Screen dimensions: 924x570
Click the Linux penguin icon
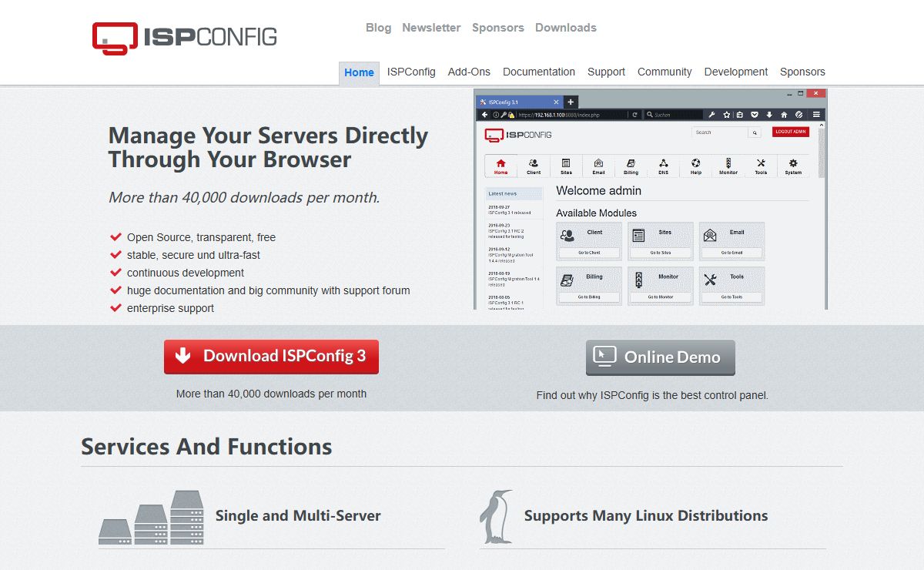coord(496,516)
